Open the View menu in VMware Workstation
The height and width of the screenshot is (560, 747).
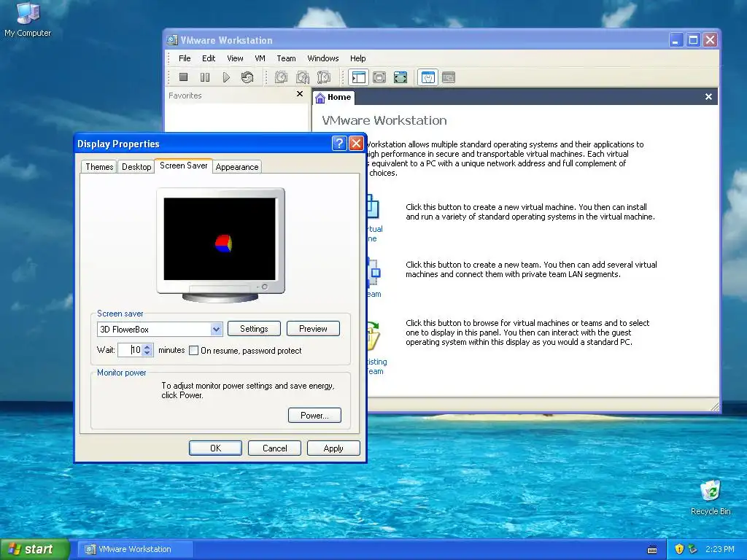(235, 58)
